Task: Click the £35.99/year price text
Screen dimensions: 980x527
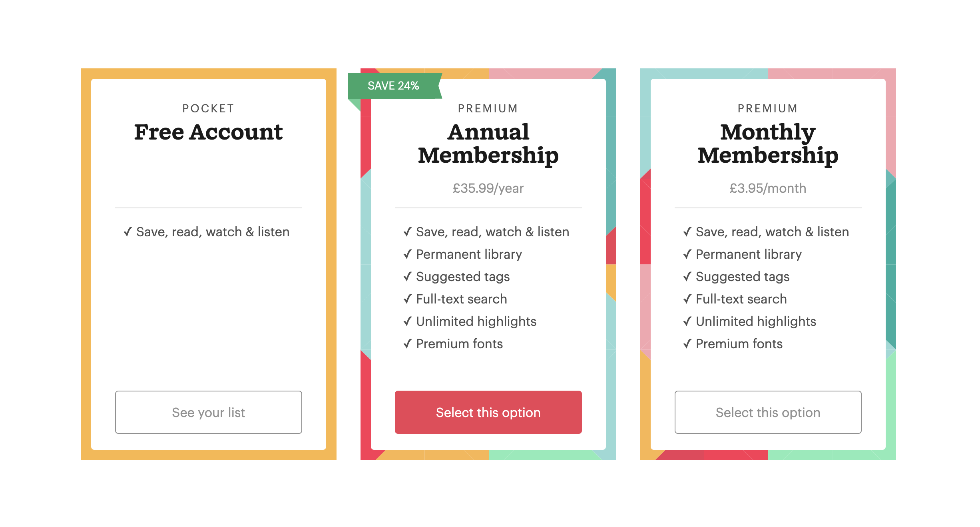Action: pyautogui.click(x=488, y=188)
